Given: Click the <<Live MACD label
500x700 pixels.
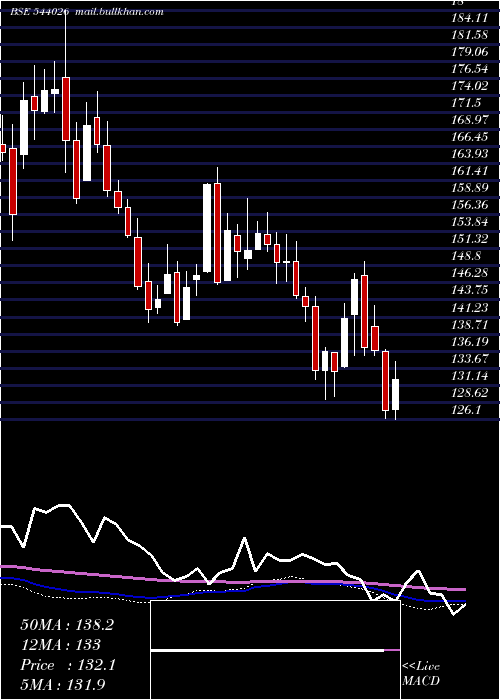Looking at the screenshot, I should click(x=421, y=673).
